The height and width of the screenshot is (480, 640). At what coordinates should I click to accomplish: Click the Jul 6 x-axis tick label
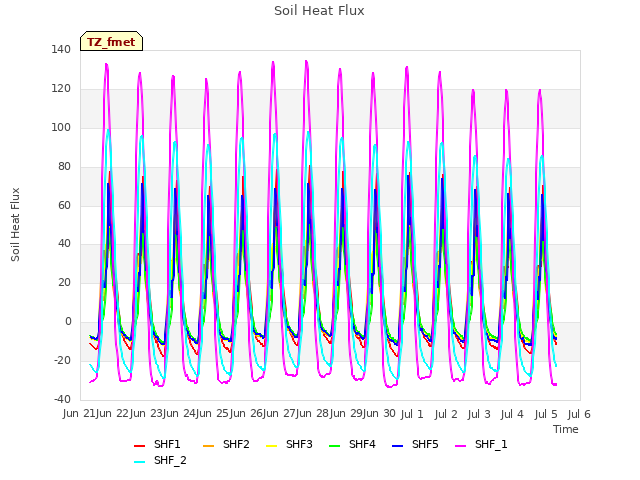point(579,414)
